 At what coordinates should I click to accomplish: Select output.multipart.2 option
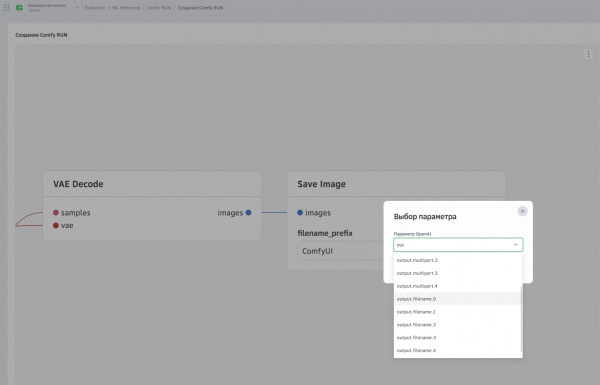pyautogui.click(x=458, y=260)
